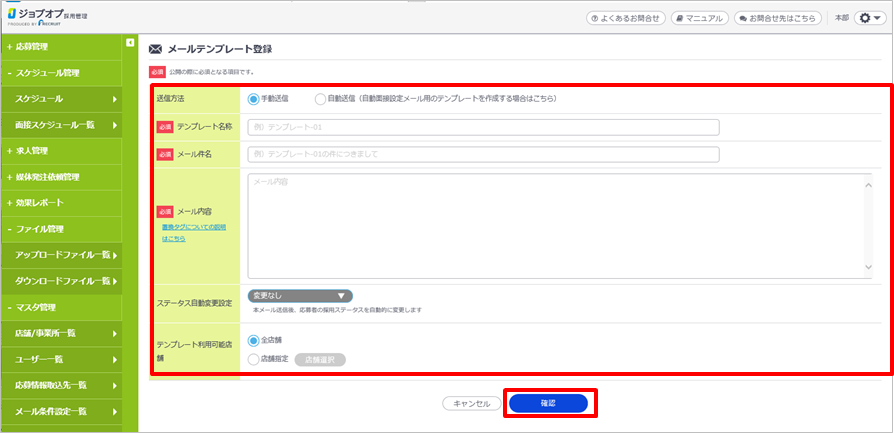
Task: Open the アップロードファイル一覧 menu item
Action: click(65, 255)
